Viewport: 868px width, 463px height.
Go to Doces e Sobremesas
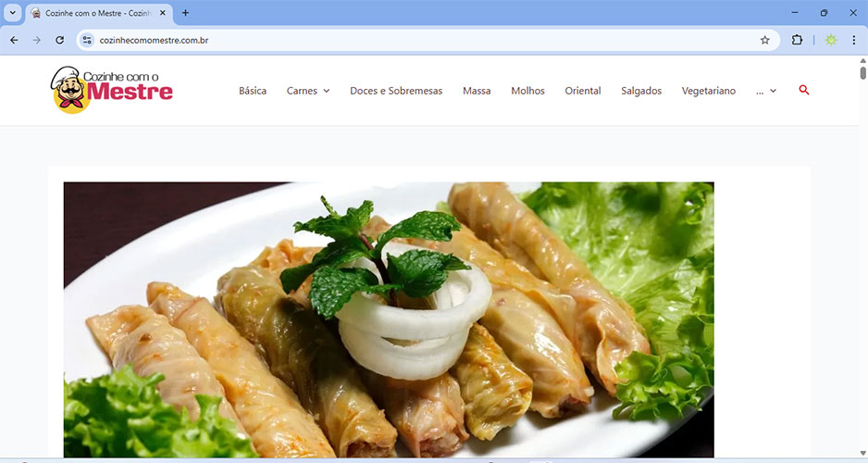pyautogui.click(x=396, y=91)
